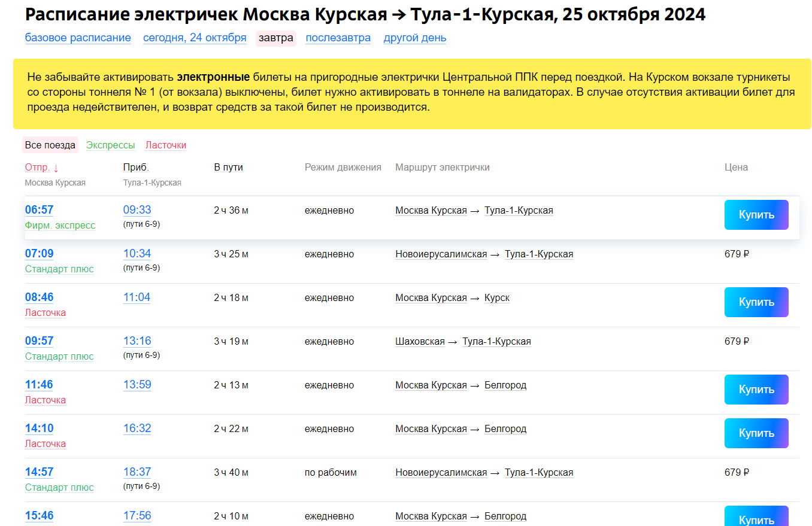Viewport: 812px width, 526px height.
Task: Open arrival time 17:56 link
Action: pyautogui.click(x=137, y=516)
